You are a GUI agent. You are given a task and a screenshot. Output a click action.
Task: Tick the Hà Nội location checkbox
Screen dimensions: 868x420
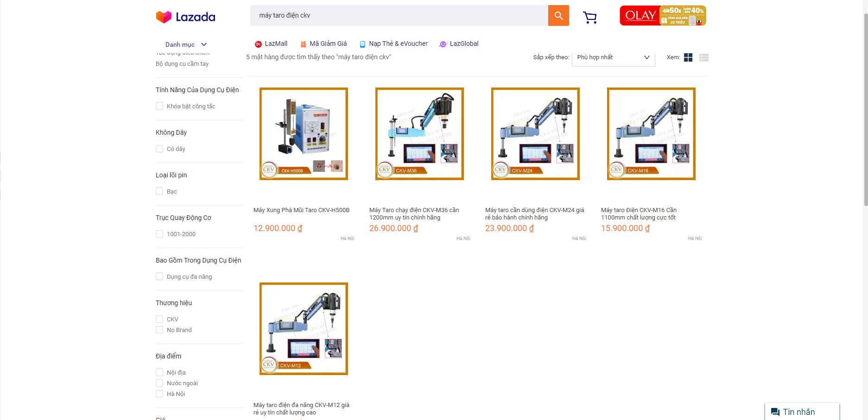pyautogui.click(x=159, y=394)
